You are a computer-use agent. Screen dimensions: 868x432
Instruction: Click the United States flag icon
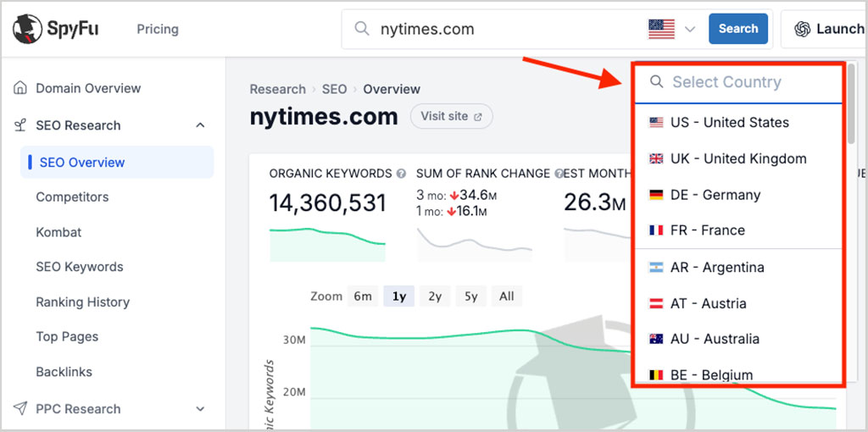(661, 29)
